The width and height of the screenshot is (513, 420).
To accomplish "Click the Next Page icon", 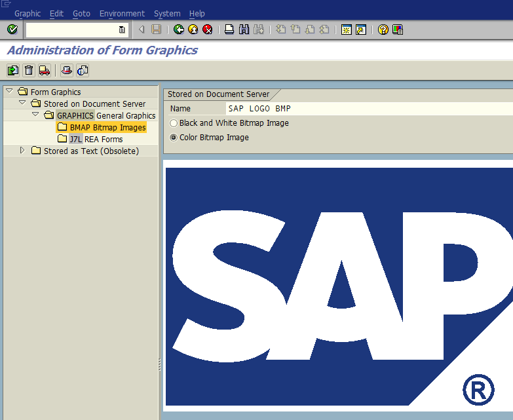I will 310,29.
